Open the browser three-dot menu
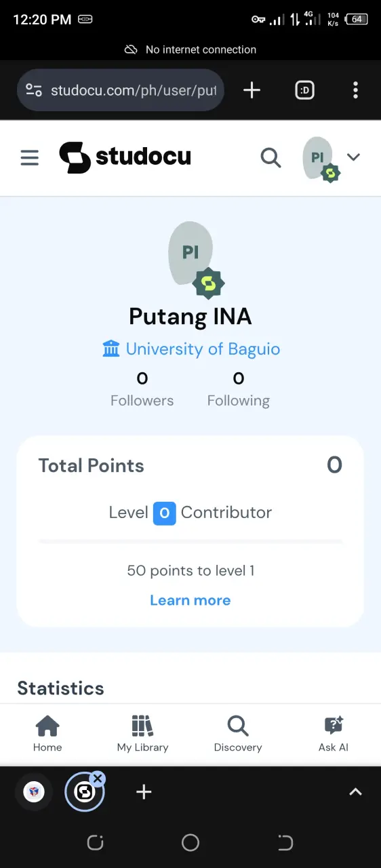This screenshot has width=381, height=868. click(x=356, y=90)
